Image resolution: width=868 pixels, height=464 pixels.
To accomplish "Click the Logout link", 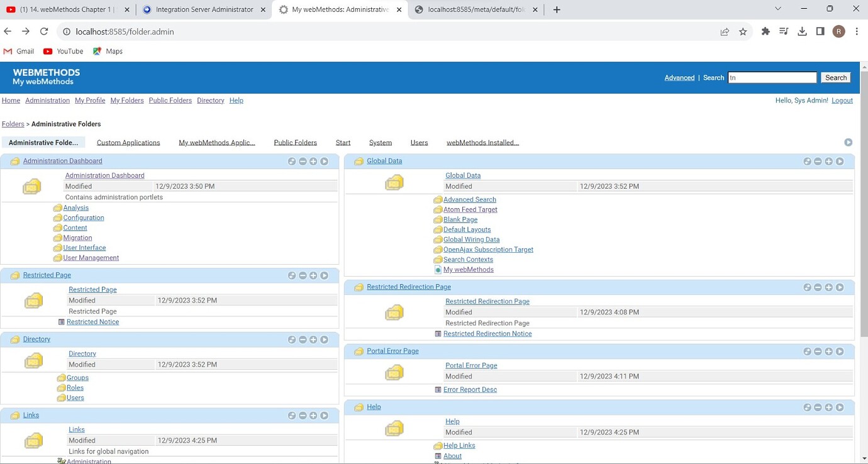I will [842, 101].
